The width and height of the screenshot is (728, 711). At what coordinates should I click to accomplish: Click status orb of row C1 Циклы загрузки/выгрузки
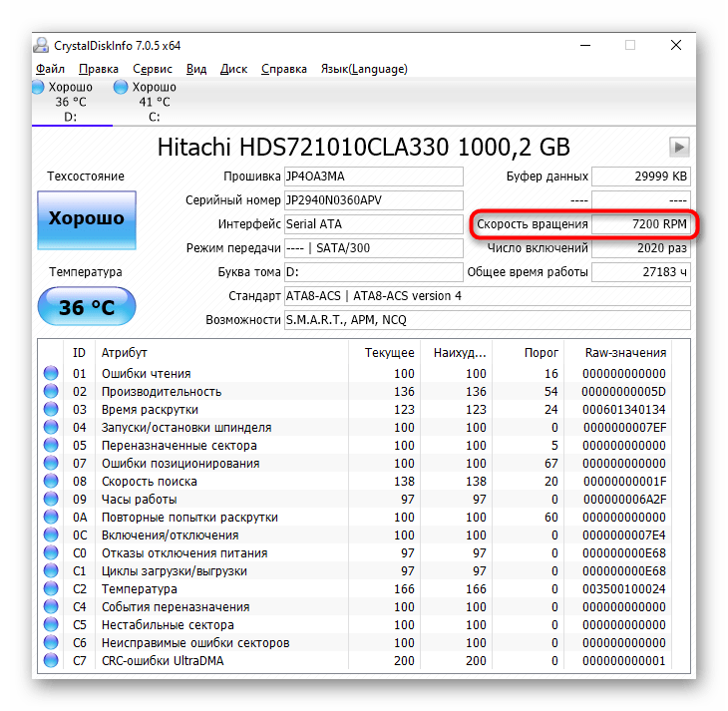[x=51, y=570]
